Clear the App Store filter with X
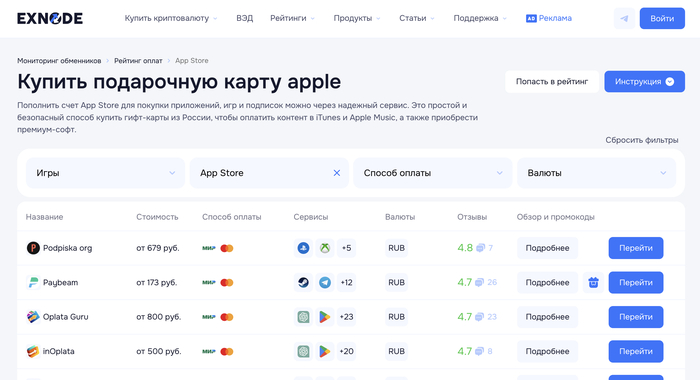Screen dimensions: 700x380 coord(337,173)
